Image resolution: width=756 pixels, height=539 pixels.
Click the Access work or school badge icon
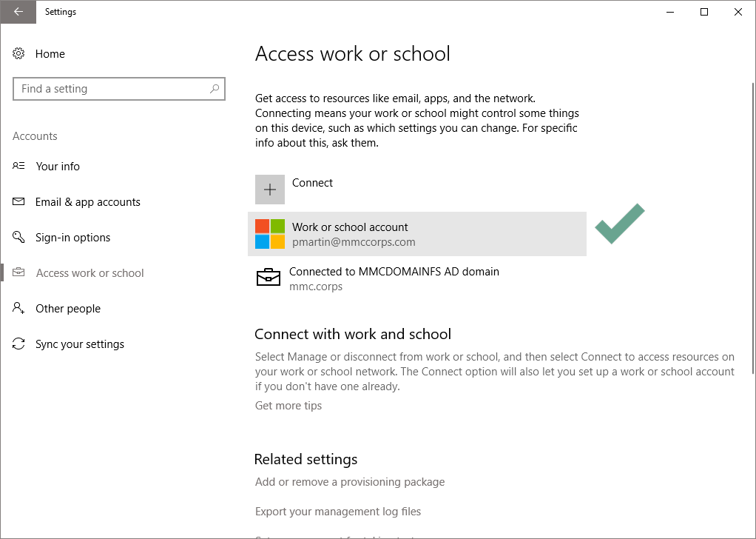point(18,272)
